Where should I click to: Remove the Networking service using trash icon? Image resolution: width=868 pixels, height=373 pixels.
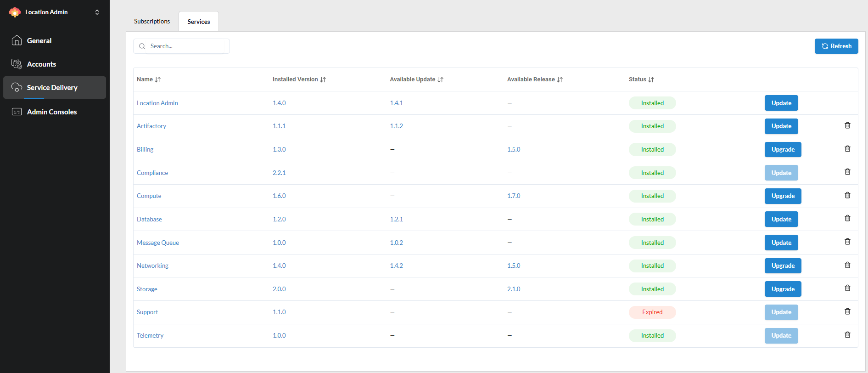click(847, 265)
